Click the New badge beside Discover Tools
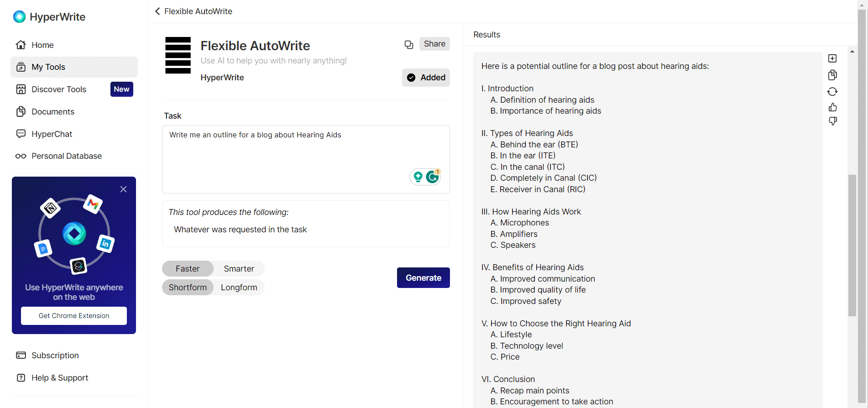The width and height of the screenshot is (868, 408). (122, 89)
